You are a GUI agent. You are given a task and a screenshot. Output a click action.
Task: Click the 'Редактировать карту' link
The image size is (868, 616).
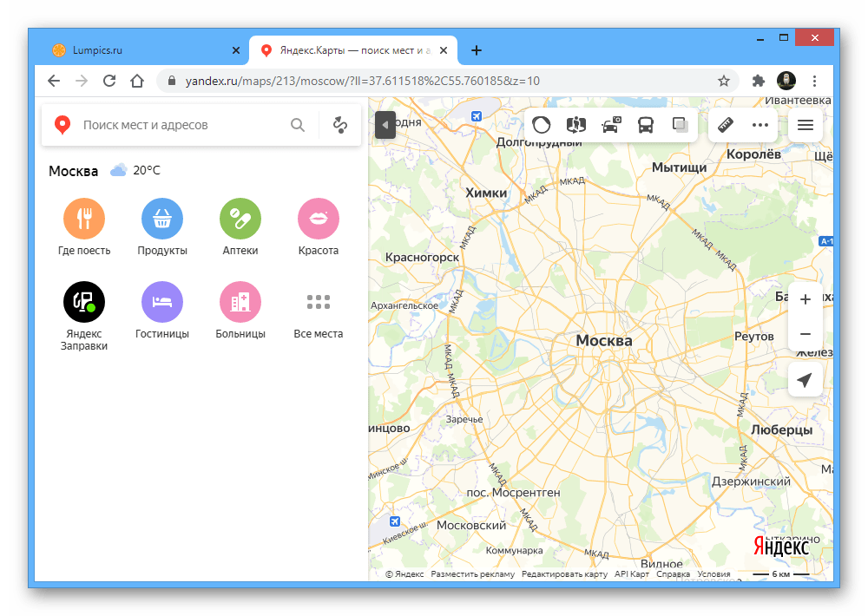tap(564, 574)
